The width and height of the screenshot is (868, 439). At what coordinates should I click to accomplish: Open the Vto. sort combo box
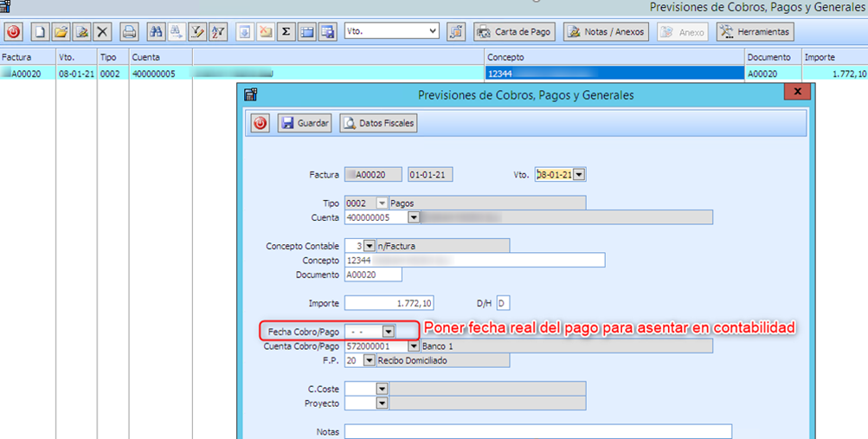tap(433, 31)
